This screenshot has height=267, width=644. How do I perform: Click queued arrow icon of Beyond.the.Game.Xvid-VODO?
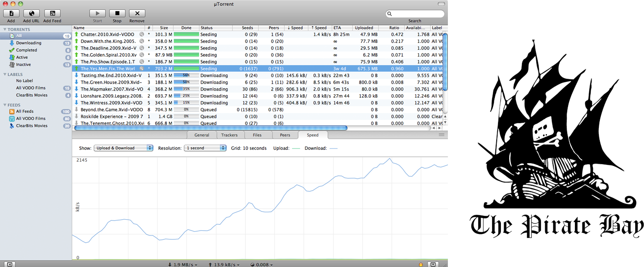coord(76,110)
